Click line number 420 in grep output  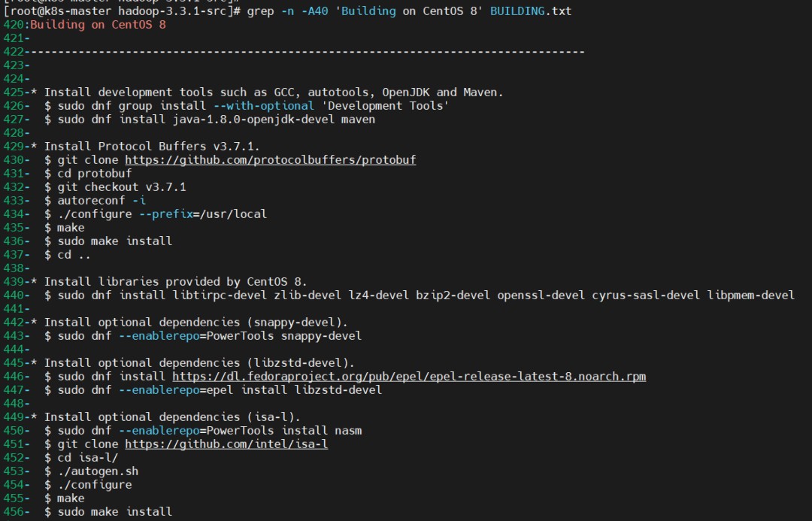14,25
